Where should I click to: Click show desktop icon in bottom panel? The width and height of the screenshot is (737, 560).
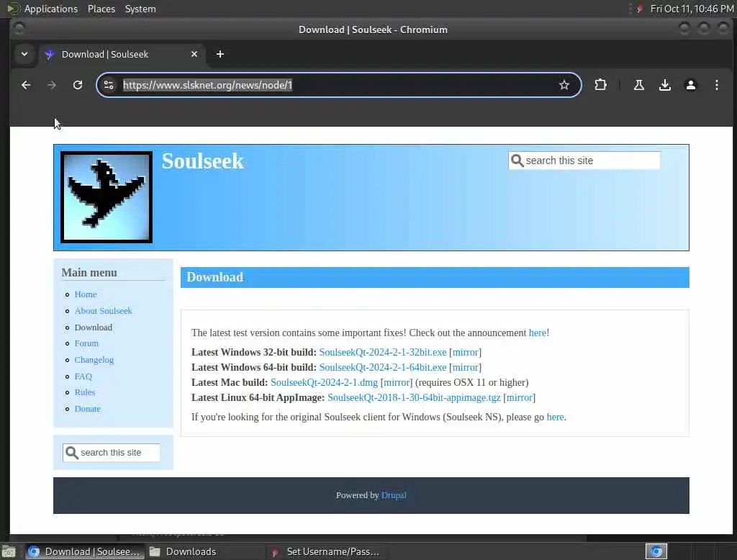pos(9,551)
